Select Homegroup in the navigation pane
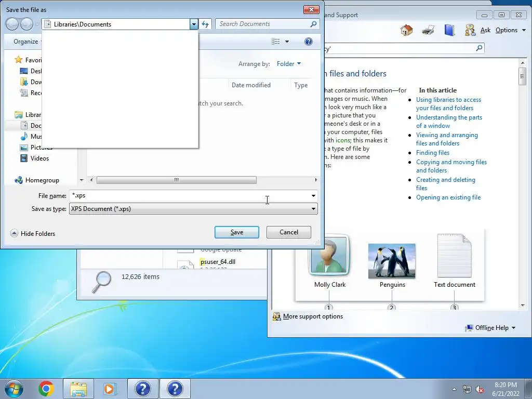Viewport: 532px width, 399px height. coord(37,180)
